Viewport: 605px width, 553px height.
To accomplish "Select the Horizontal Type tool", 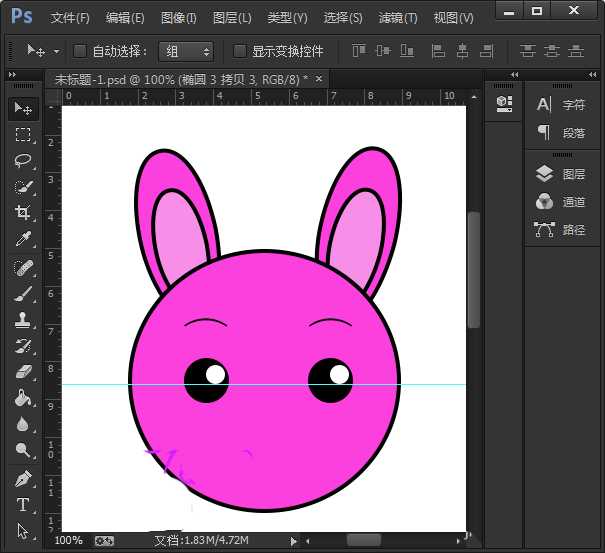I will coord(22,505).
